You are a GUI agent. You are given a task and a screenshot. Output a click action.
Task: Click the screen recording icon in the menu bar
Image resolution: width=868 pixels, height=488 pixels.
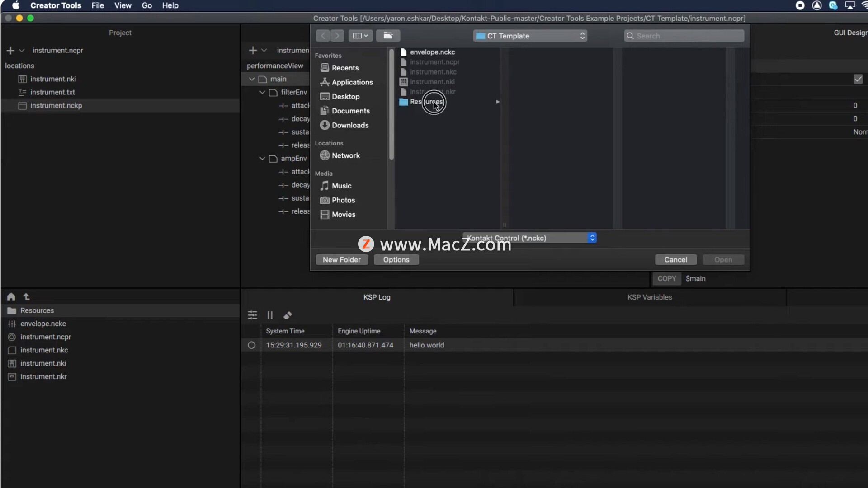coord(800,5)
